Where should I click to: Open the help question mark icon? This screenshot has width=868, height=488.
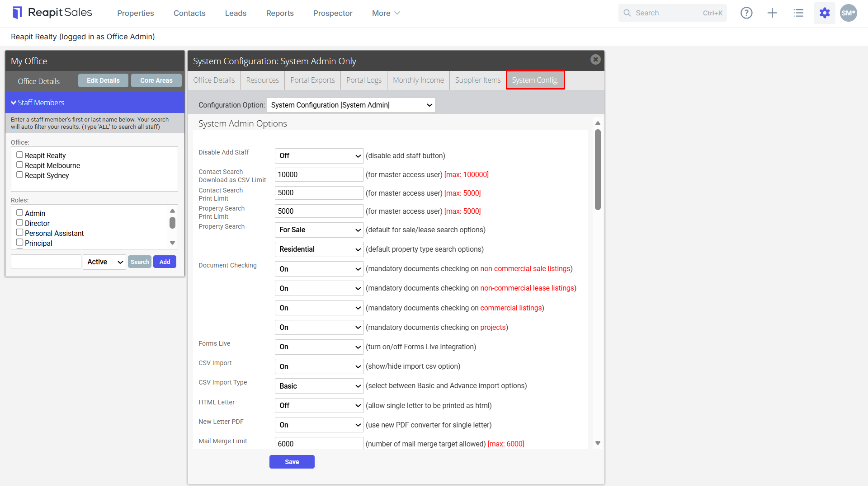click(x=746, y=13)
